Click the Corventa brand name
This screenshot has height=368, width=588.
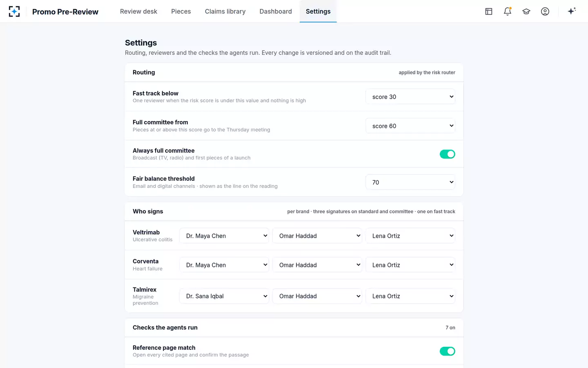point(145,261)
